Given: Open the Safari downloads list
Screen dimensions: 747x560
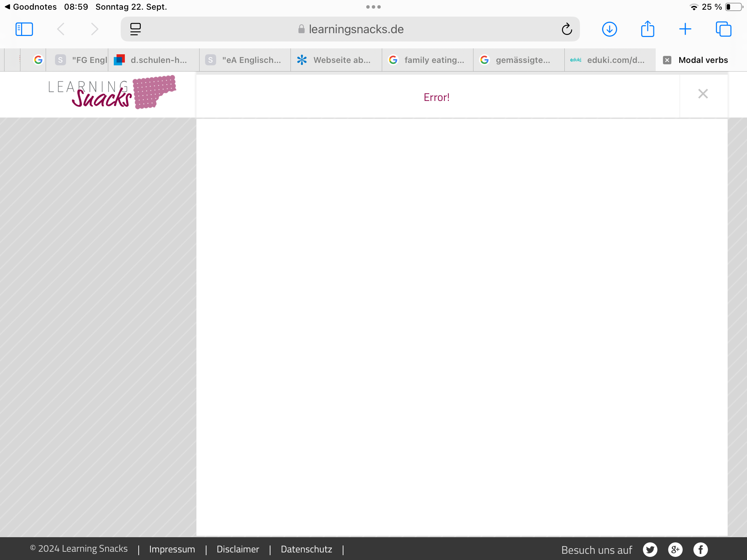Looking at the screenshot, I should 609,29.
